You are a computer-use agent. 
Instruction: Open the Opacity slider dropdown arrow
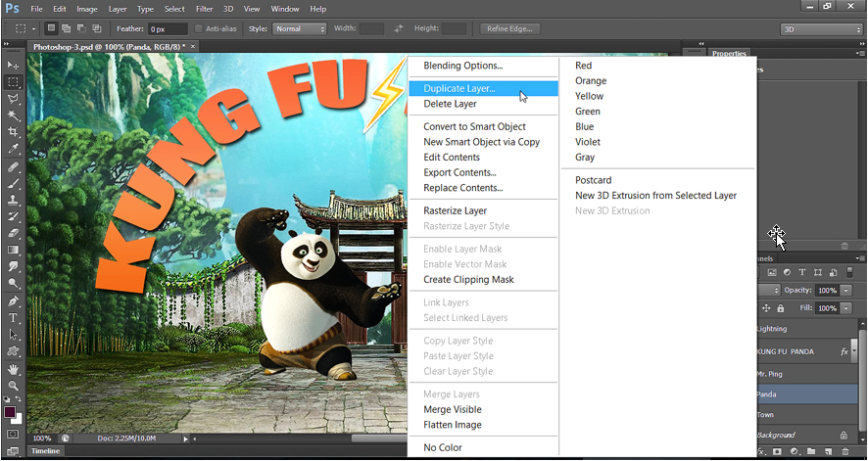(846, 290)
